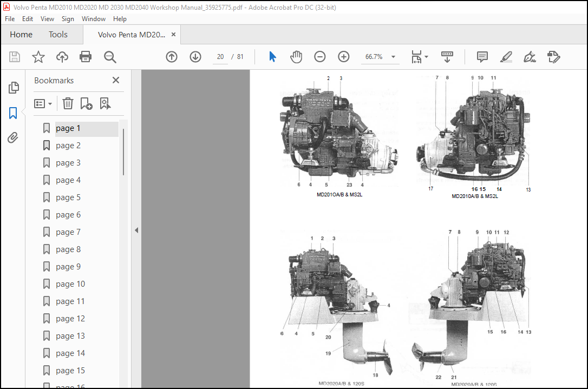Close the Bookmarks panel

(x=116, y=80)
